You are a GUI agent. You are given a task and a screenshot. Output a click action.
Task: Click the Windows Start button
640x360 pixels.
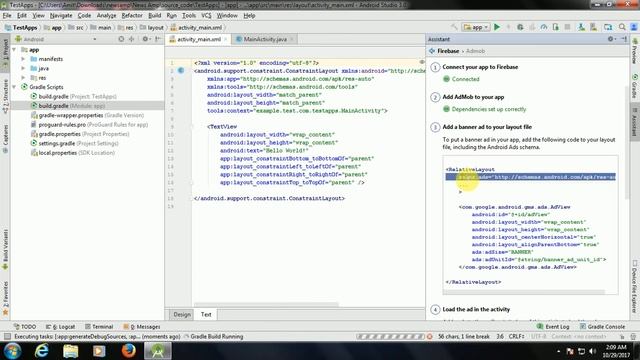(x=13, y=351)
